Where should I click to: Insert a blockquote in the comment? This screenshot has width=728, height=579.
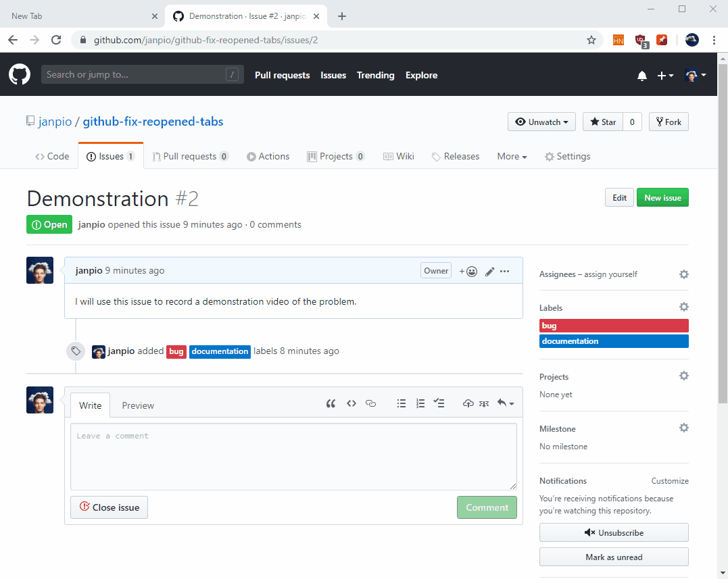click(x=331, y=403)
